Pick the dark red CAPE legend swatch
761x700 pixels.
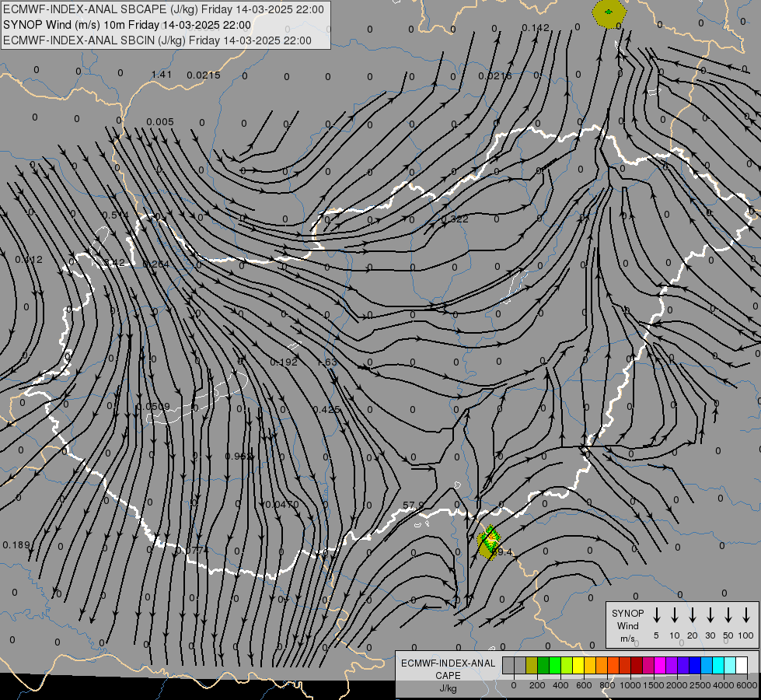(637, 666)
